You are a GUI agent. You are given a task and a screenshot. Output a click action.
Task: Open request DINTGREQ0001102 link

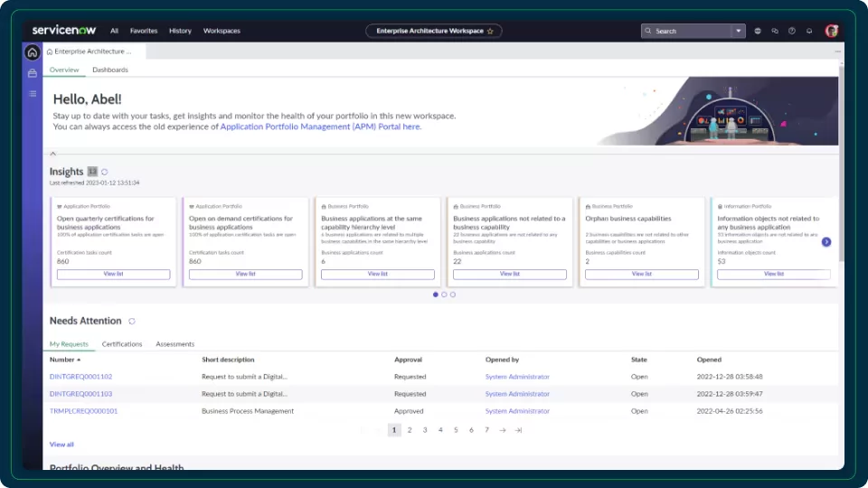coord(80,377)
